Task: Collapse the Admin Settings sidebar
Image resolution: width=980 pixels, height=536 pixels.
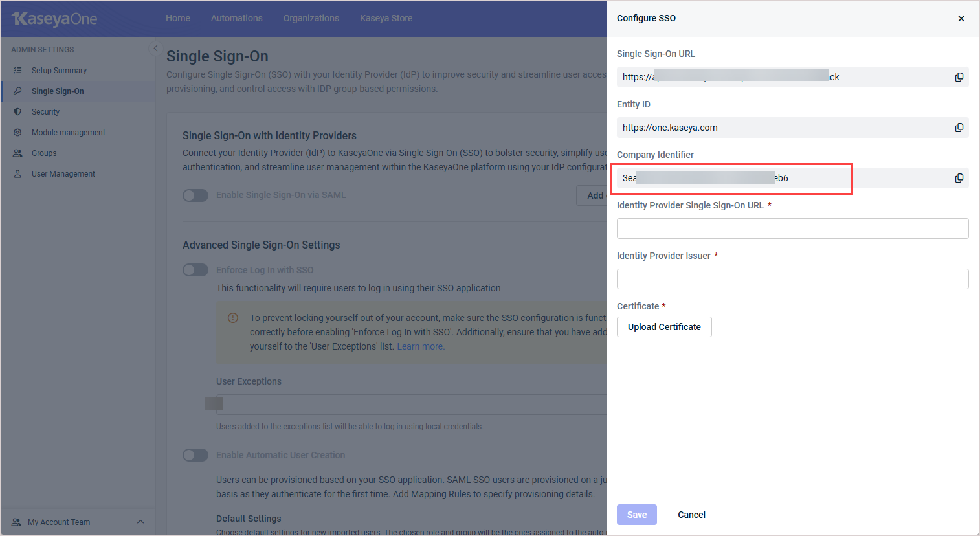Action: tap(155, 49)
